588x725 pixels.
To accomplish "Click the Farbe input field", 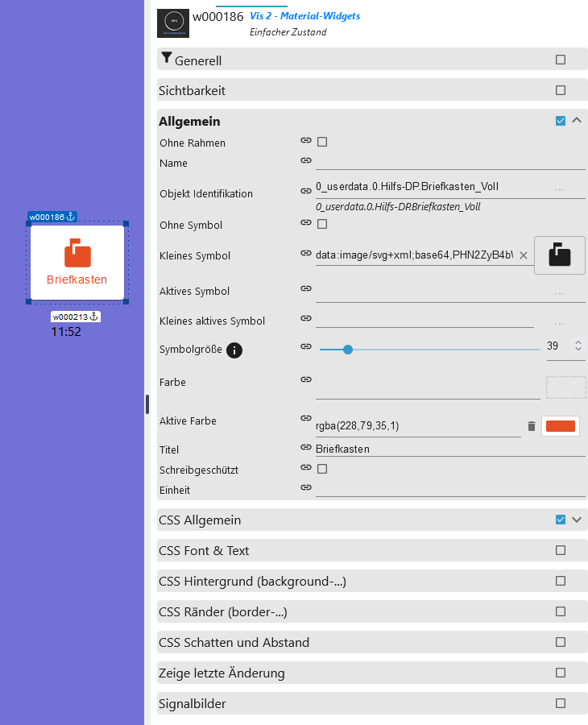I will pyautogui.click(x=428, y=388).
